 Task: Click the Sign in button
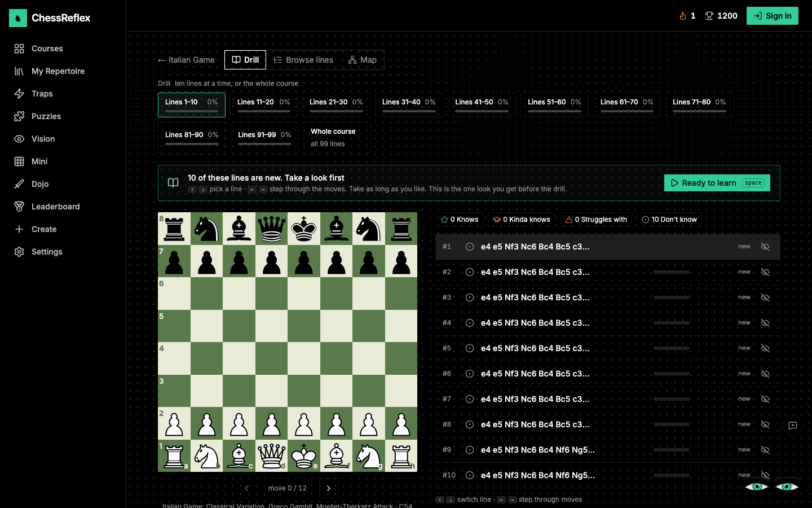(x=773, y=16)
